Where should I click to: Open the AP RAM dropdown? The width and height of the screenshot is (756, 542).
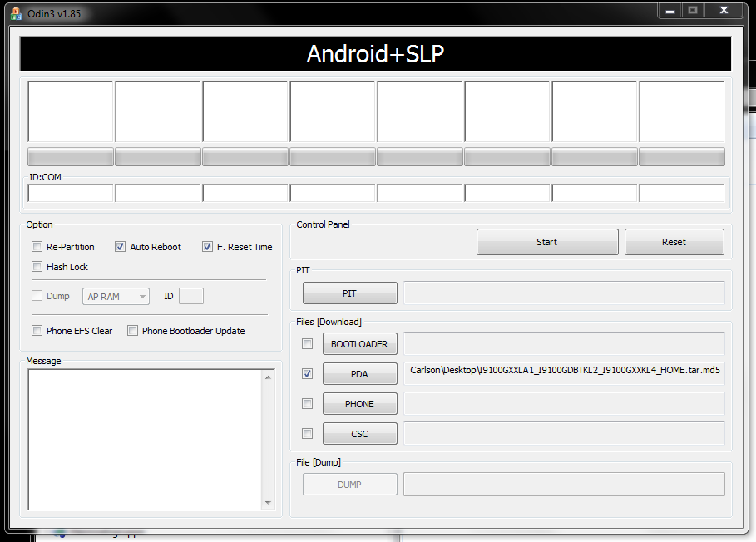tap(116, 296)
